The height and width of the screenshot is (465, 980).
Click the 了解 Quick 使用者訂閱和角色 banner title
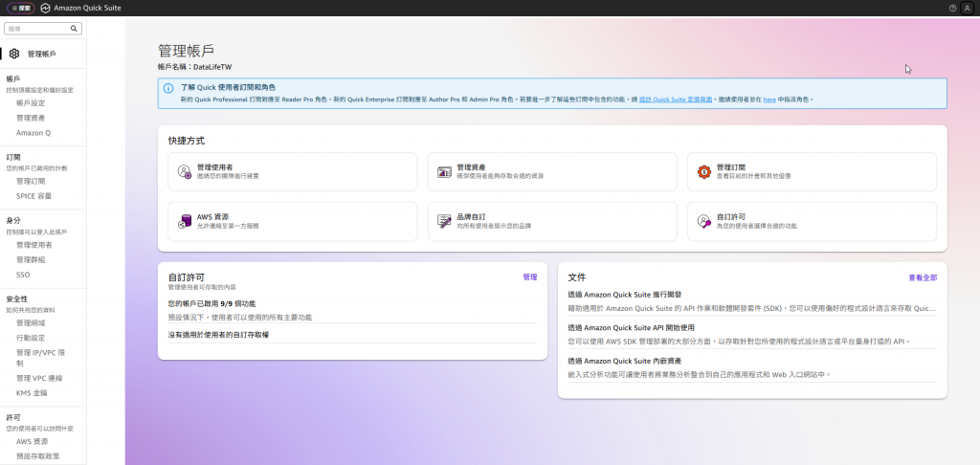pos(228,87)
